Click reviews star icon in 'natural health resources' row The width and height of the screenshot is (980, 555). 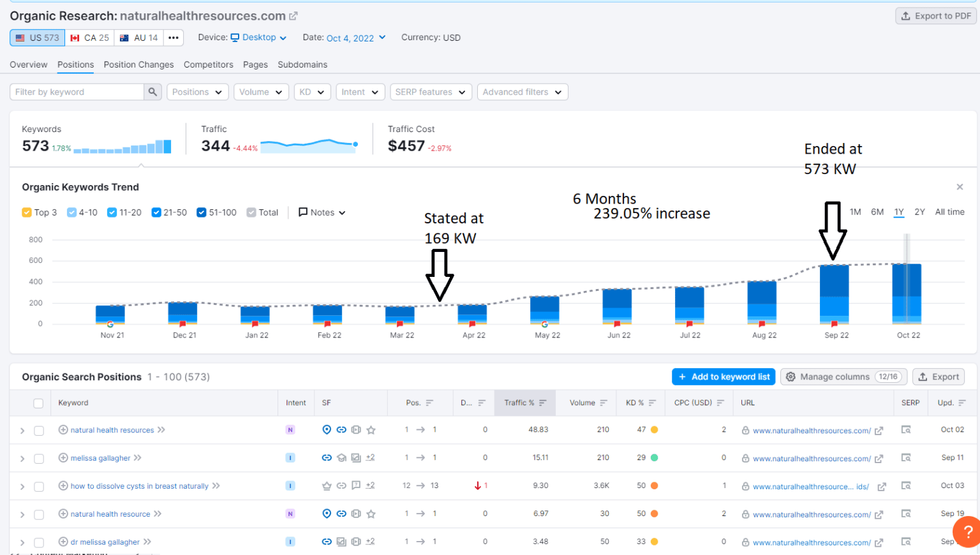coord(371,430)
